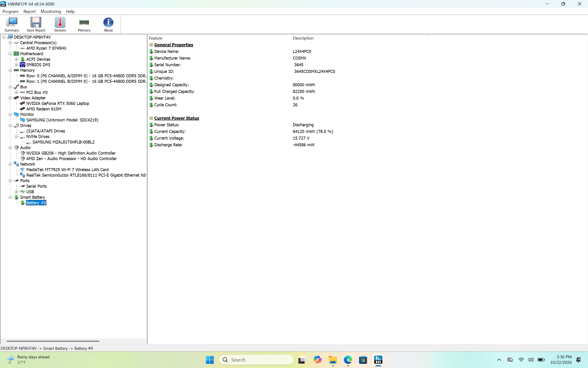
Task: Open the Report menu
Action: coord(29,11)
